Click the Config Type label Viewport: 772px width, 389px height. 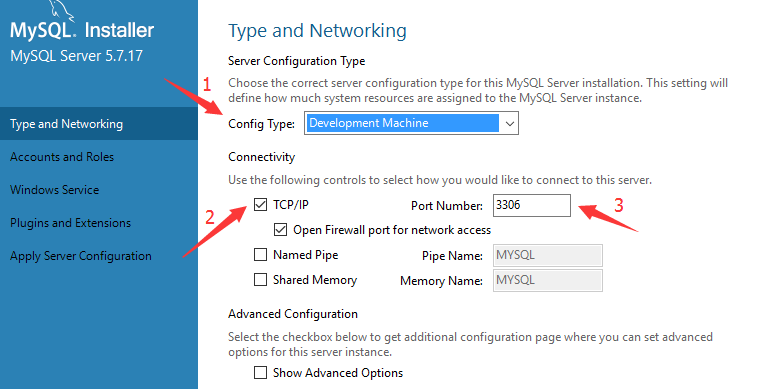point(261,124)
